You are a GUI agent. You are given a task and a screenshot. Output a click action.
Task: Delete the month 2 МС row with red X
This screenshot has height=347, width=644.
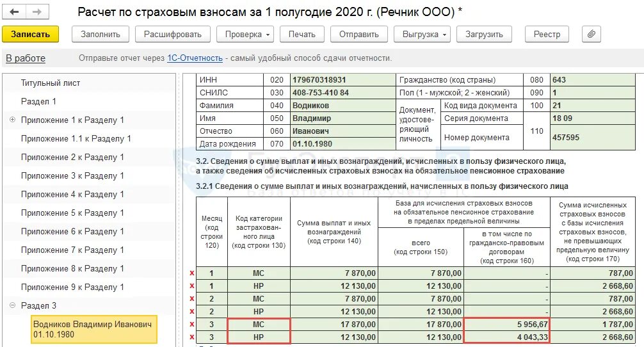tap(192, 298)
